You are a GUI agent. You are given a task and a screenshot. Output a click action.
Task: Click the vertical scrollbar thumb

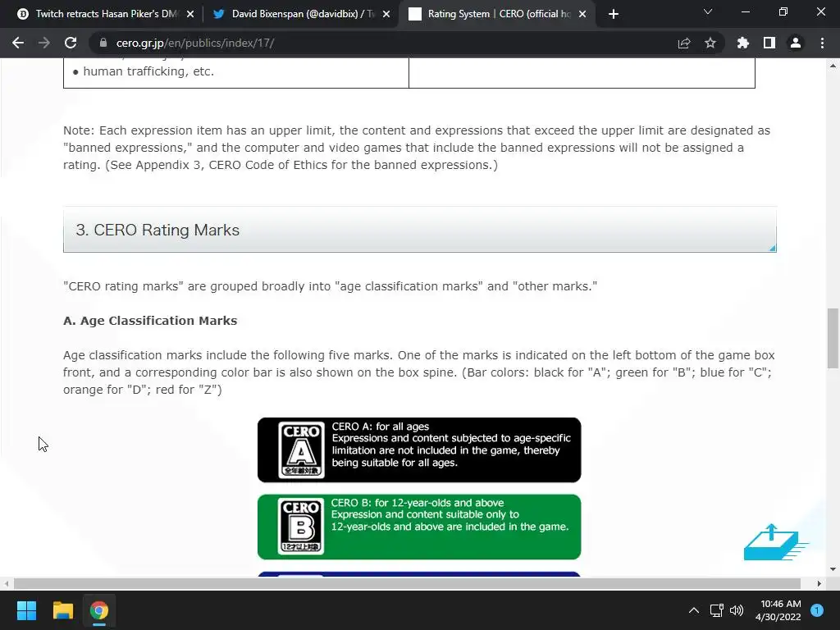(x=833, y=338)
